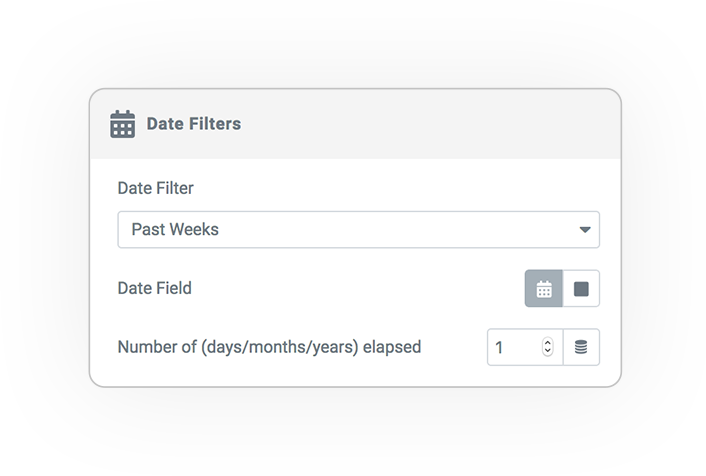Viewport: 706px width, 476px height.
Task: Open the Past Weeks dropdown
Action: [x=358, y=230]
